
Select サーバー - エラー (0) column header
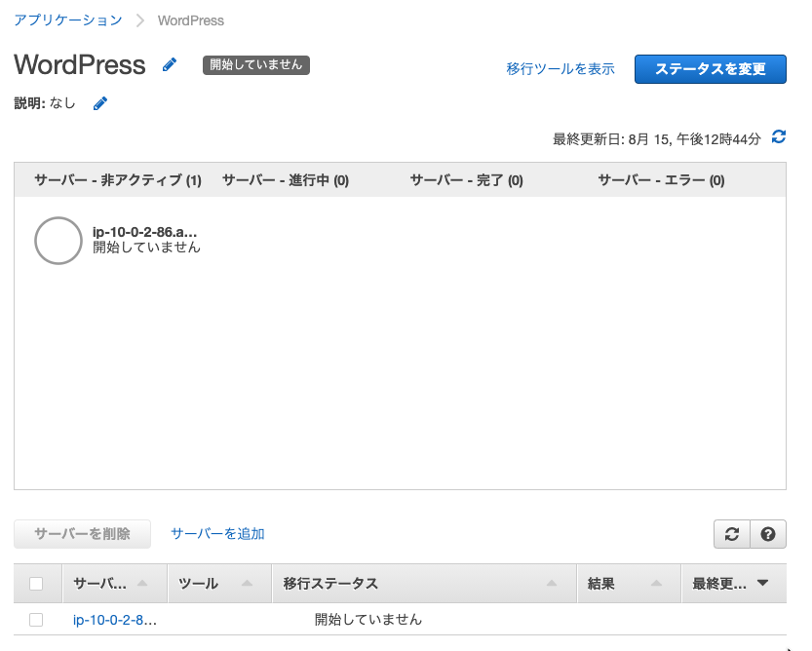[661, 180]
